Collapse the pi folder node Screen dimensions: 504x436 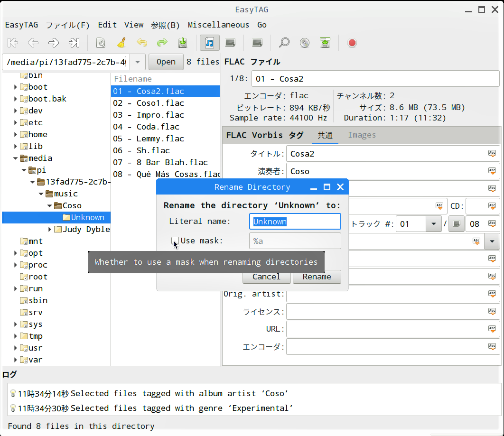coord(24,170)
